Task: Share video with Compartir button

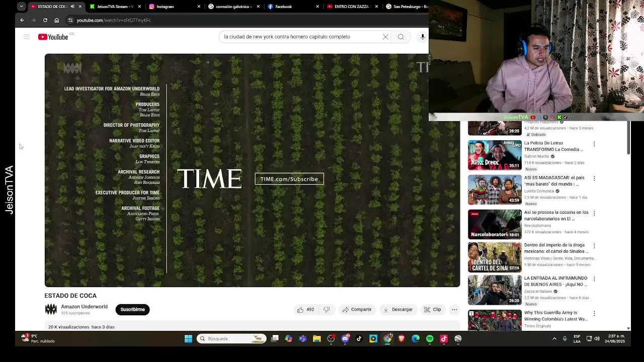Action: 357,310
